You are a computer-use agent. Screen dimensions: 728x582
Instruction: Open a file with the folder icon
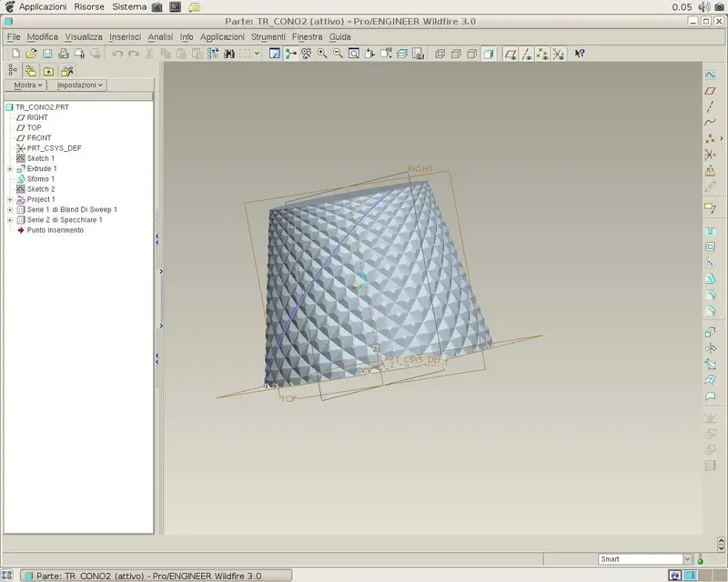point(31,54)
